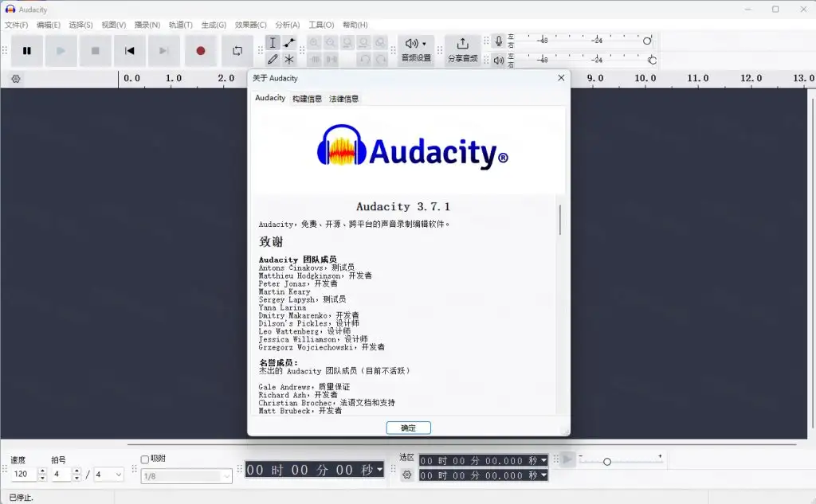Decrease tempo with 速度 down arrow
Image resolution: width=816 pixels, height=504 pixels.
(43, 478)
